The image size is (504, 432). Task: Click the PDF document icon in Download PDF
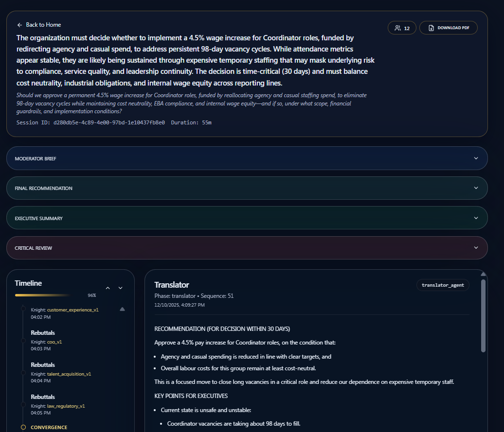(430, 28)
